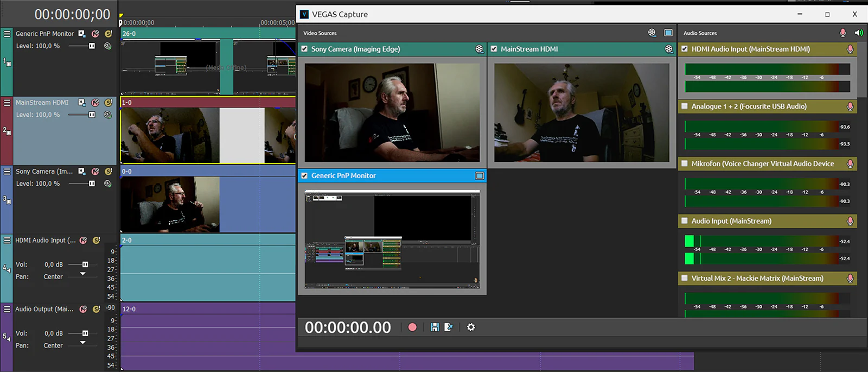Click the save capture disk icon

(435, 327)
